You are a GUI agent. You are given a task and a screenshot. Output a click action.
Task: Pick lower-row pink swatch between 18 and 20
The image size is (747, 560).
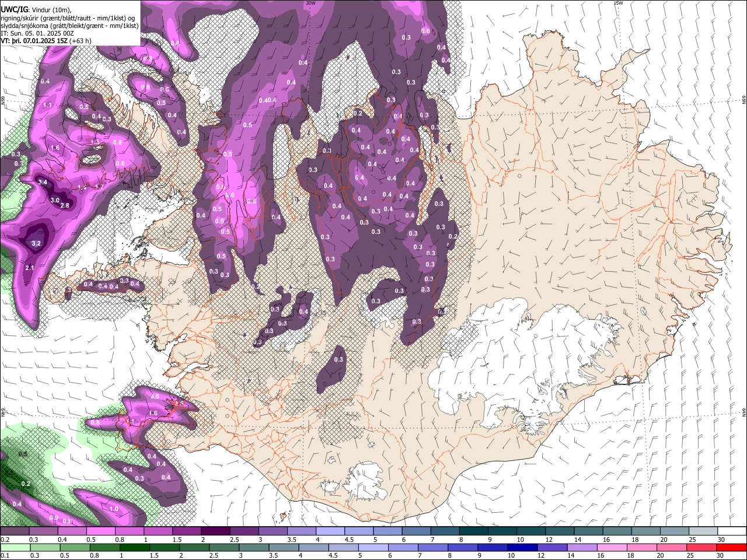coord(642,548)
